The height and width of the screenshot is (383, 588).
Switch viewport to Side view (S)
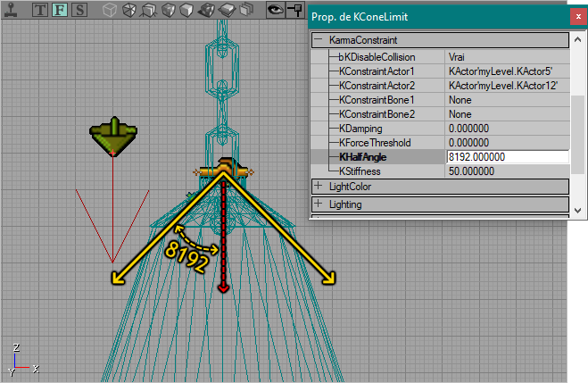(79, 10)
